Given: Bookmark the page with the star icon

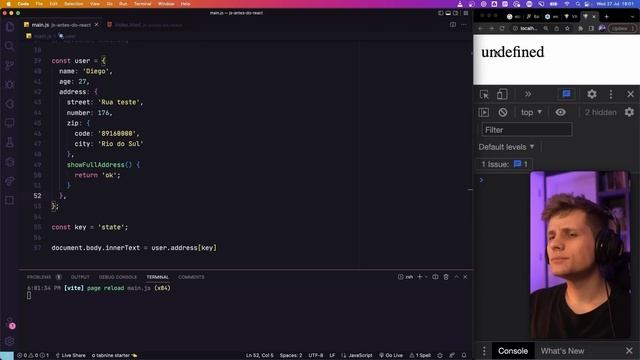Looking at the screenshot, I should coord(567,28).
